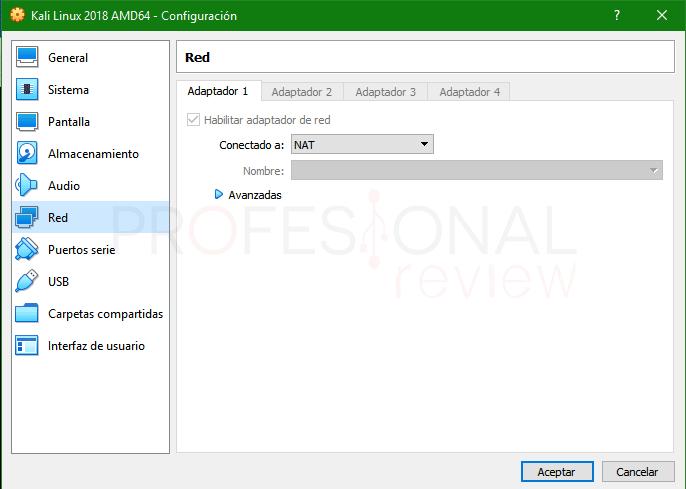This screenshot has height=489, width=686.
Task: Click the General monitor icon in sidebar
Action: (27, 57)
